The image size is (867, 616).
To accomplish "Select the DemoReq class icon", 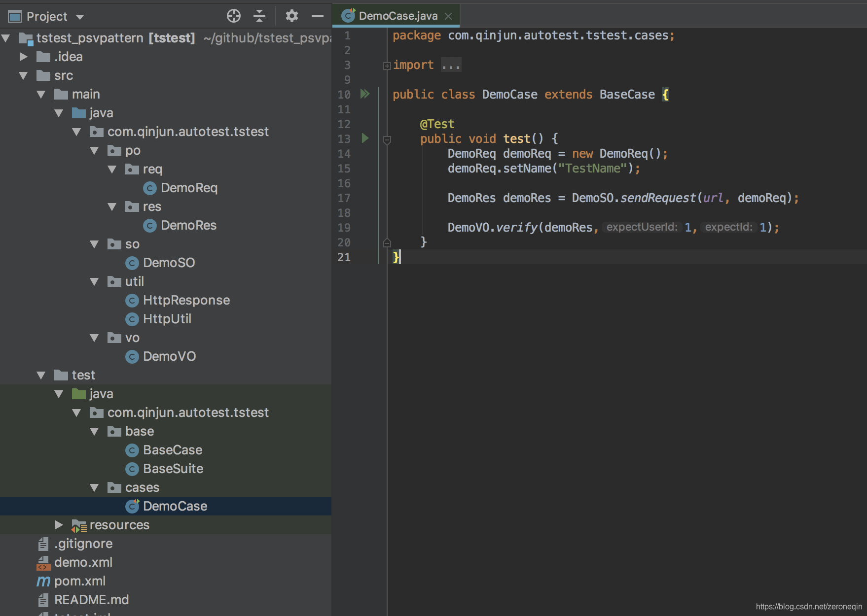I will tap(150, 188).
